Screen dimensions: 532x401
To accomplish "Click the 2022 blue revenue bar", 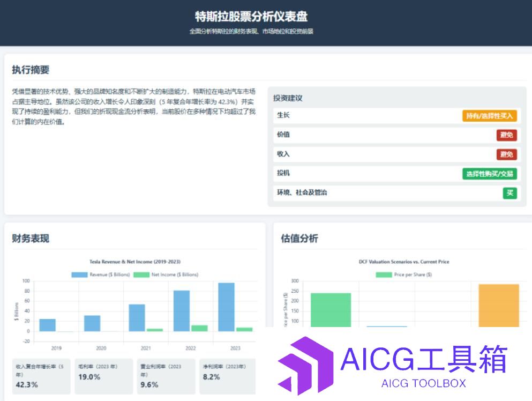I will [x=182, y=311].
